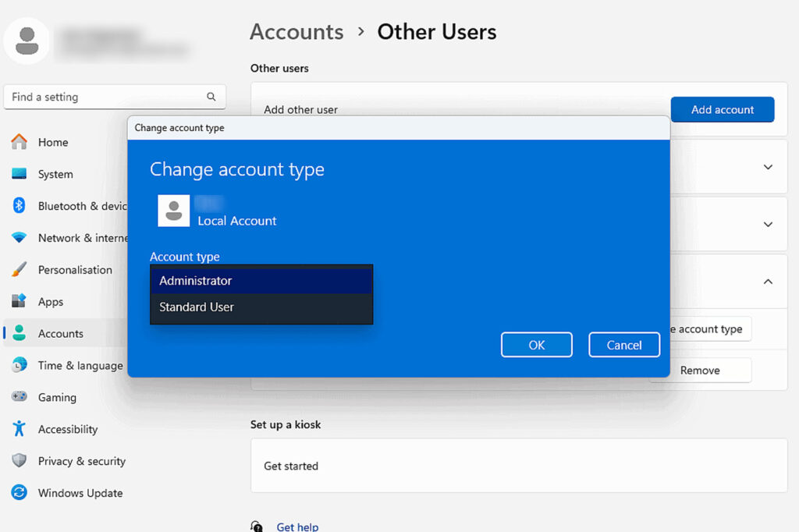Click the Windows Update refresh icon
The width and height of the screenshot is (799, 532).
coord(20,492)
